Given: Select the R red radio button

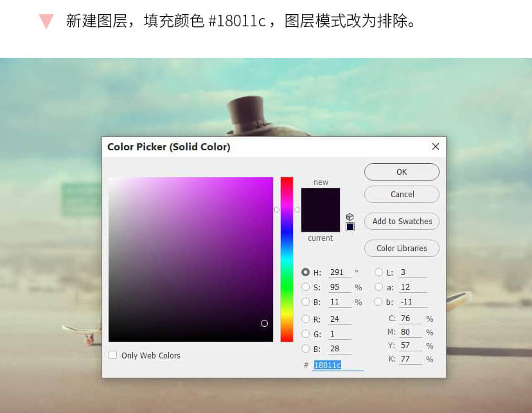Looking at the screenshot, I should tap(305, 319).
